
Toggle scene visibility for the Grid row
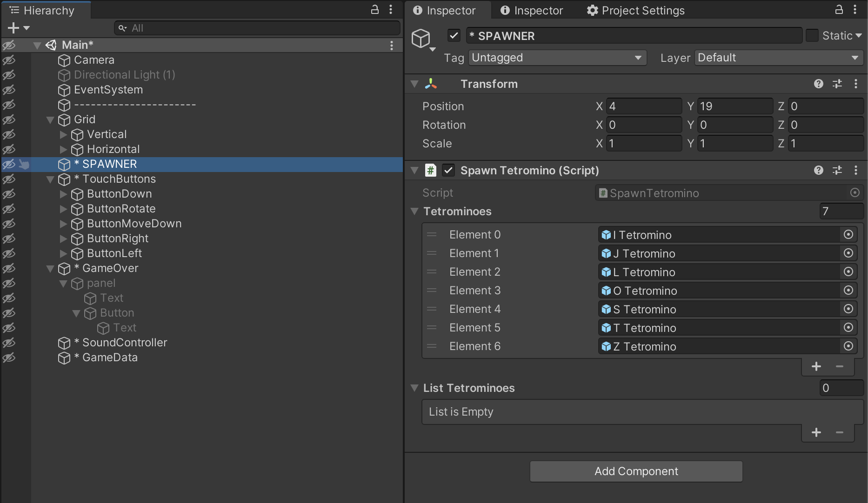(9, 119)
